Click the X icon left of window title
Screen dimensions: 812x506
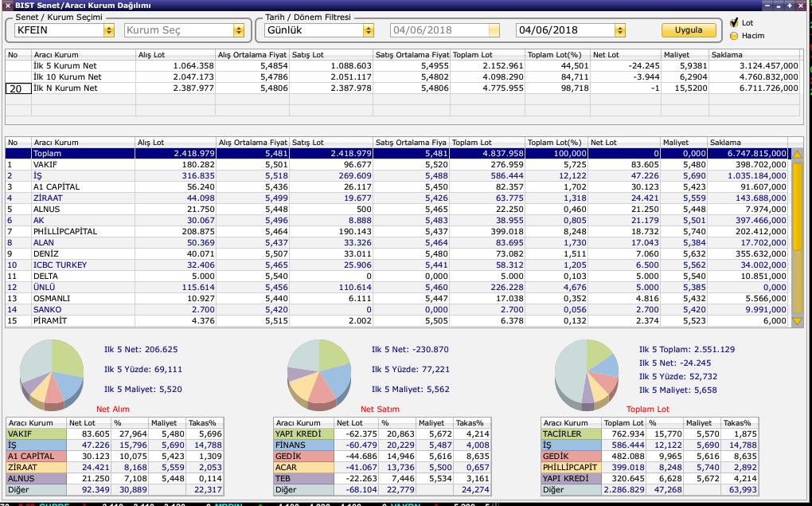[x=7, y=6]
